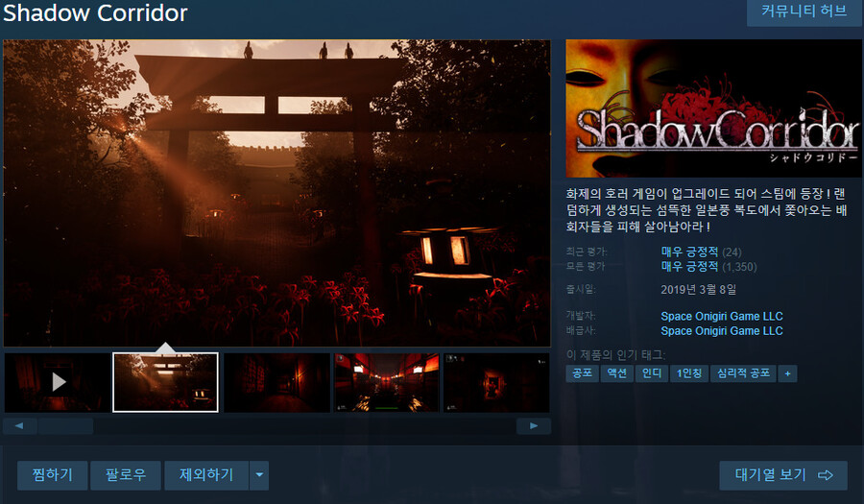The image size is (864, 504).
Task: Open the 대기열 보기 queue button
Action: 783,475
